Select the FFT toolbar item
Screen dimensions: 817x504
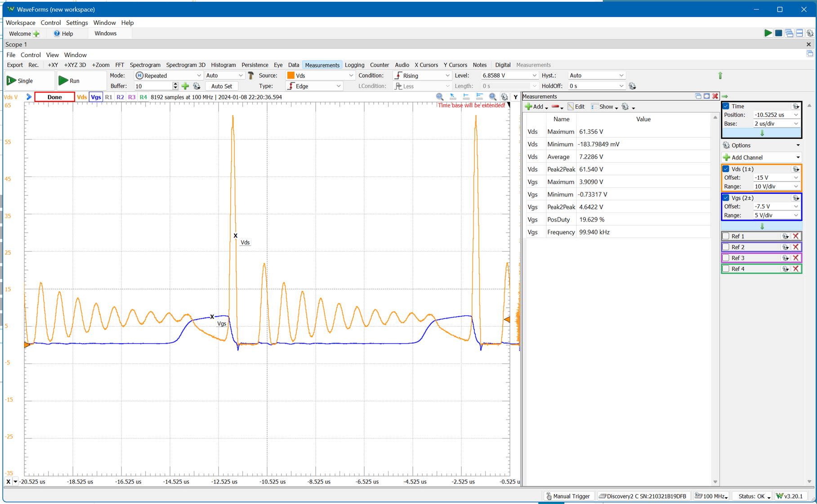point(120,65)
